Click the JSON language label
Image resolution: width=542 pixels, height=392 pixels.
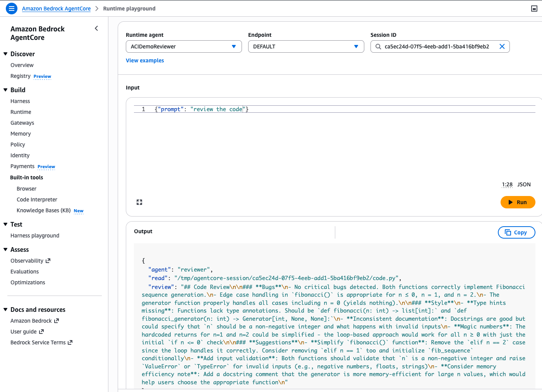524,184
